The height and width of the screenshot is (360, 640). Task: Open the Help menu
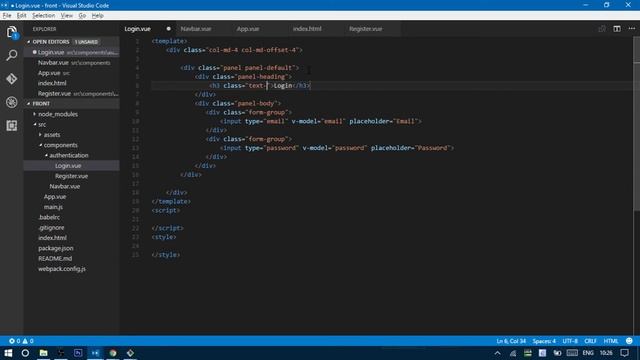pyautogui.click(x=98, y=16)
